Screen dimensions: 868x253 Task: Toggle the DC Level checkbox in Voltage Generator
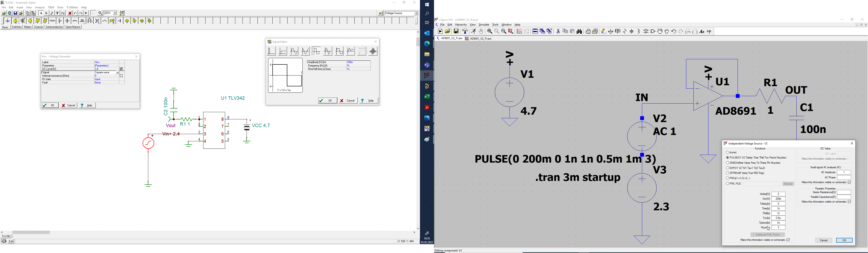tap(122, 69)
